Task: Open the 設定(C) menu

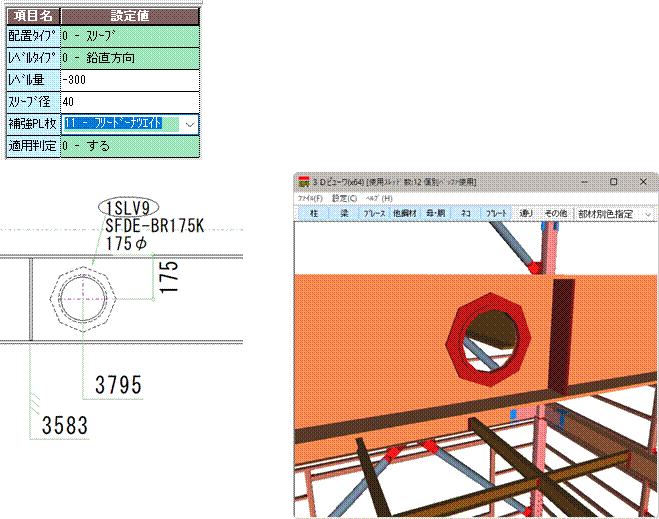Action: point(345,198)
